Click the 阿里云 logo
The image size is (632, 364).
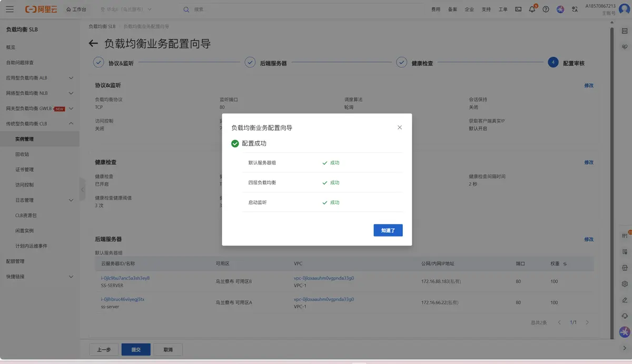tap(42, 9)
